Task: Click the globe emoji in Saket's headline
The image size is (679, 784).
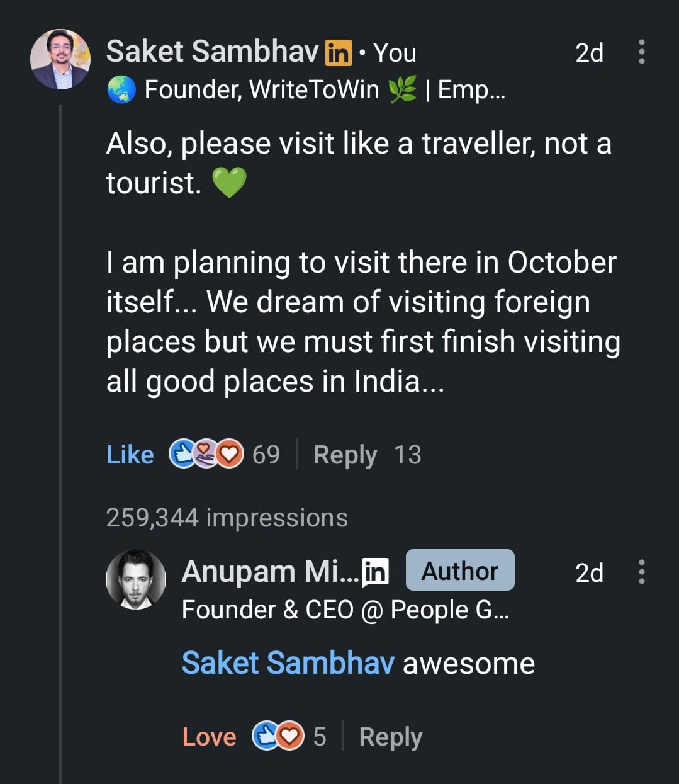Action: pos(121,90)
